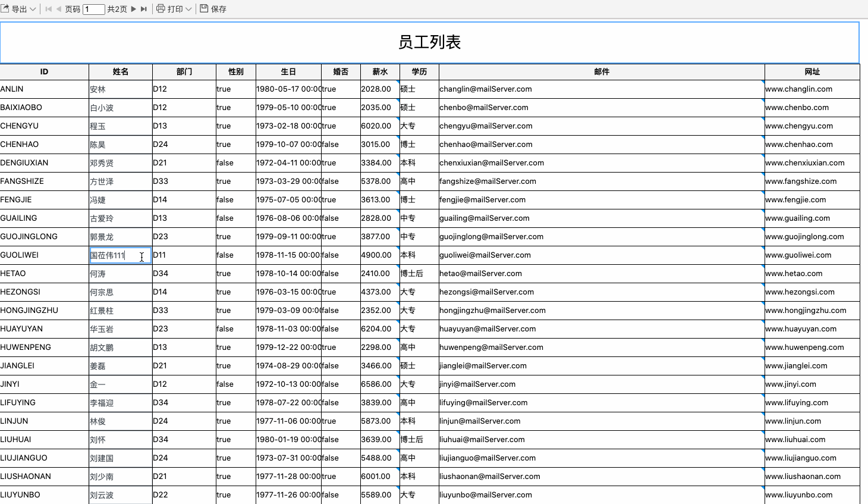Edit the name field 程玉

(x=121, y=126)
